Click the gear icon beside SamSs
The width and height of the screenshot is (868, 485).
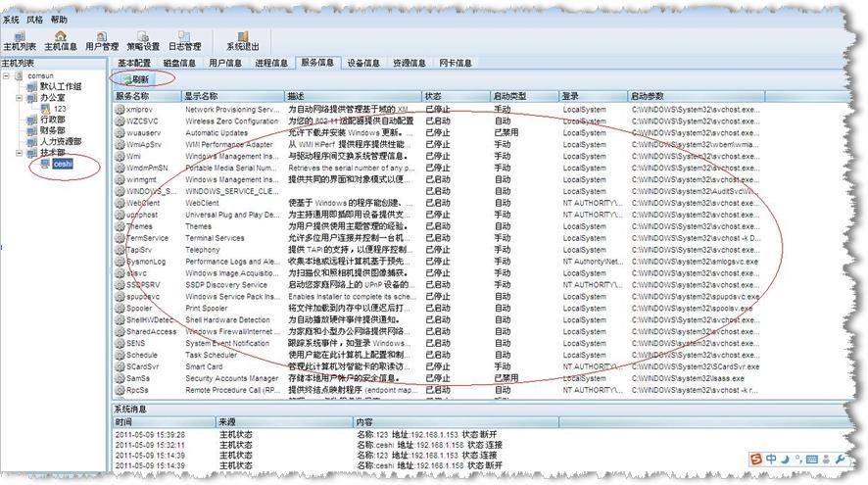pyautogui.click(x=120, y=378)
